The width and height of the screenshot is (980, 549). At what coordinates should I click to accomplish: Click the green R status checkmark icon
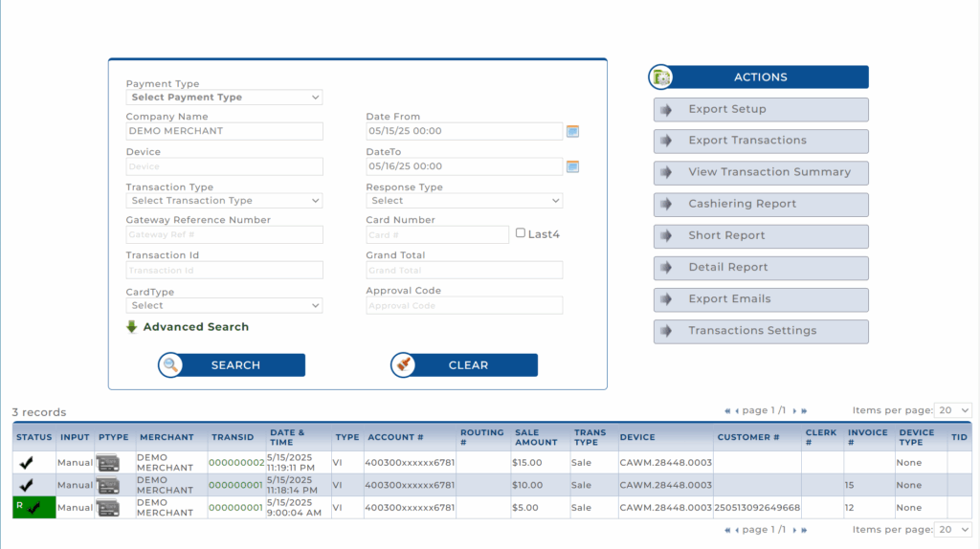point(33,508)
